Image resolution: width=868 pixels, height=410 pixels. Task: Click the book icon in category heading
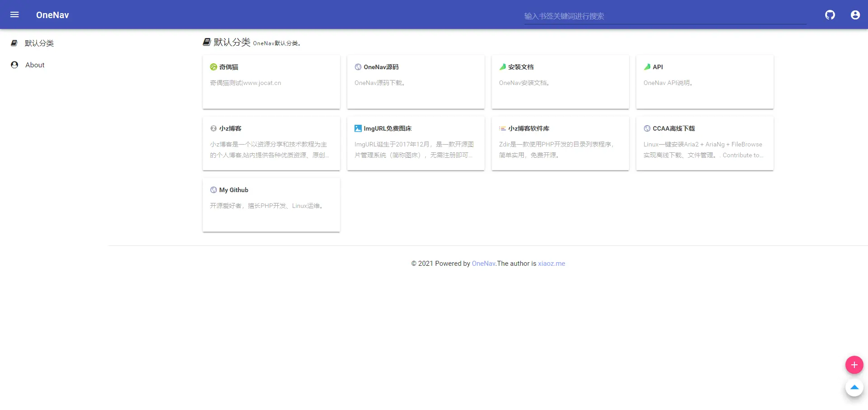(x=207, y=42)
